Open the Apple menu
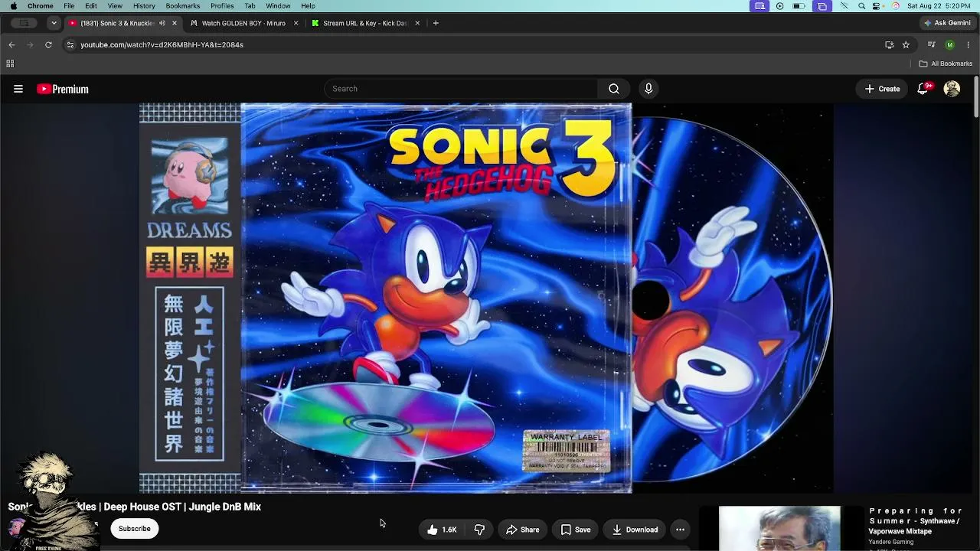The width and height of the screenshot is (980, 551). (x=13, y=6)
